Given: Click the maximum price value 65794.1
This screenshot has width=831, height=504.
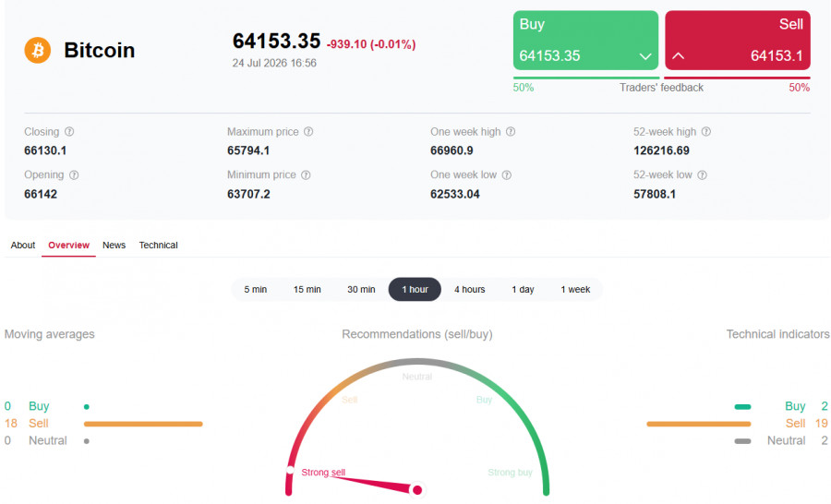Looking at the screenshot, I should [248, 151].
